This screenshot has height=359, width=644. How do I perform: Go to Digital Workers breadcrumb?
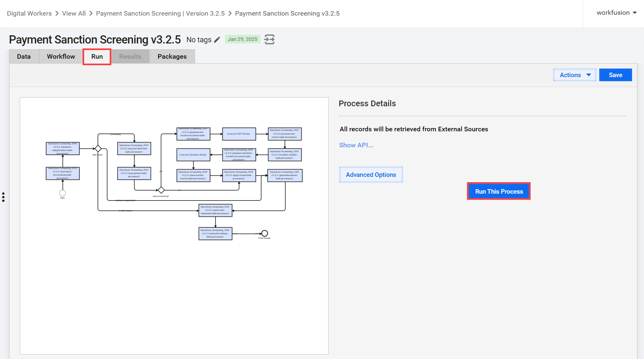[x=29, y=14]
